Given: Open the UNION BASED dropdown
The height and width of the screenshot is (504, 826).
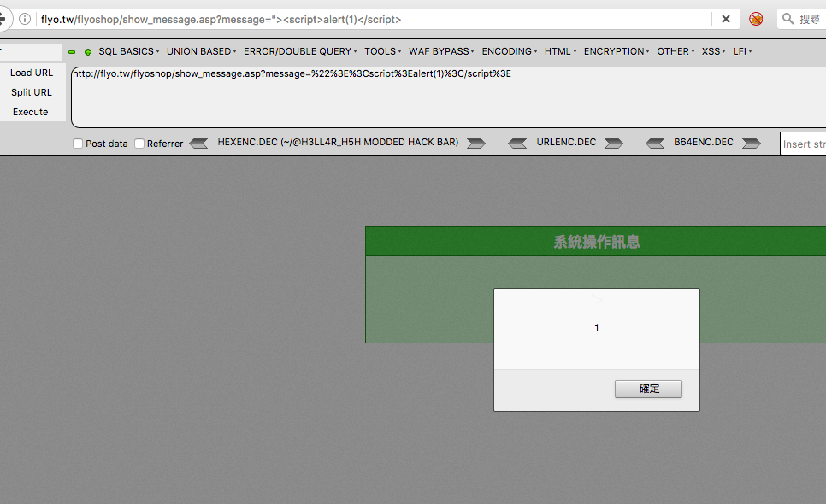Looking at the screenshot, I should click(202, 51).
